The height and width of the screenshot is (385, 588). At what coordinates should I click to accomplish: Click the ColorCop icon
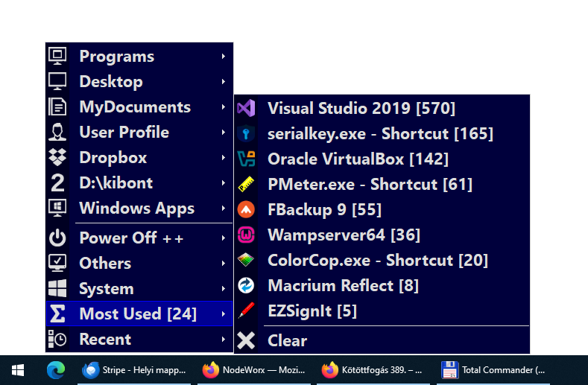coord(246,261)
